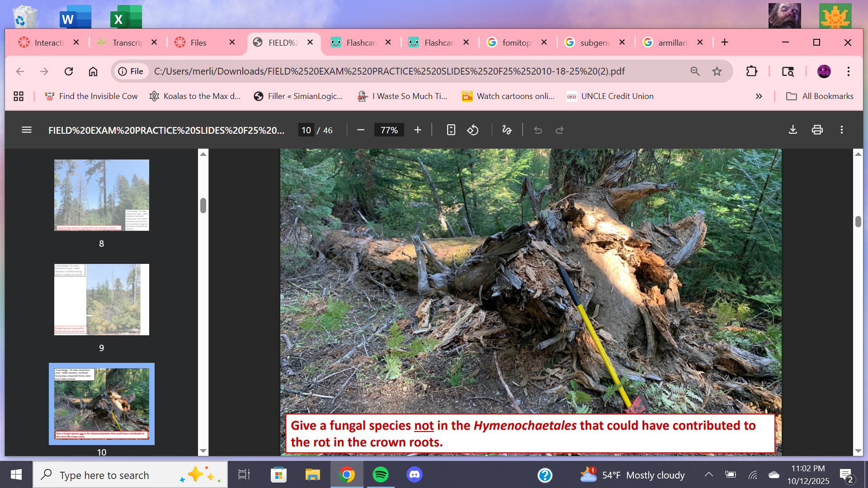
Task: Toggle the PDF sidebar menu
Action: [x=27, y=130]
